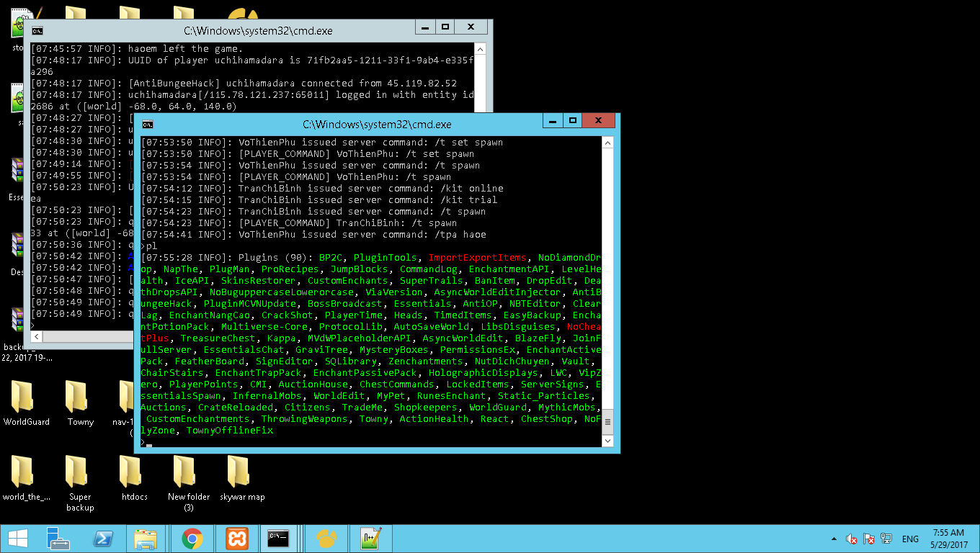The height and width of the screenshot is (553, 980).
Task: Click the 'ThrowingWeapons' plugin name
Action: pos(305,419)
